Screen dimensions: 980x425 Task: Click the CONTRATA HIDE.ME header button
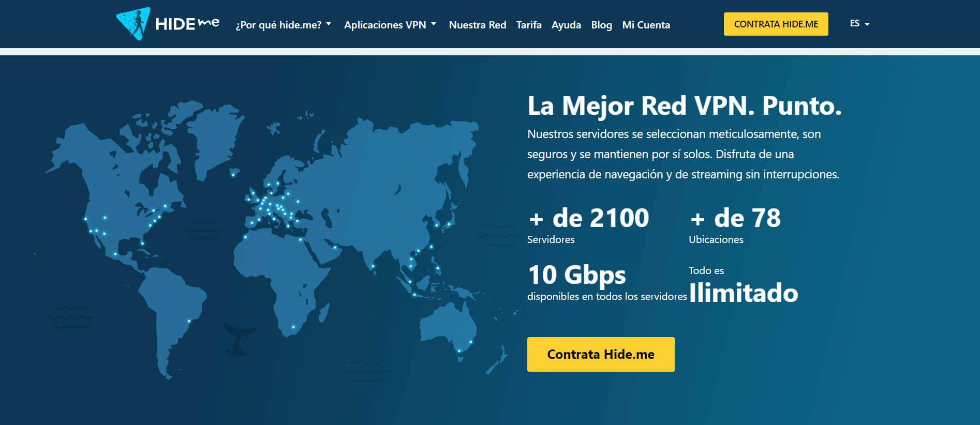pyautogui.click(x=776, y=24)
